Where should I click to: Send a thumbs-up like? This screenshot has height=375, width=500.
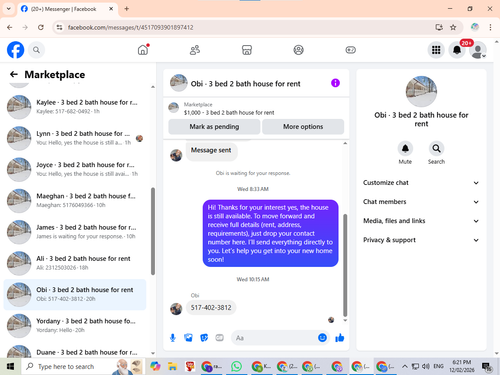[340, 338]
